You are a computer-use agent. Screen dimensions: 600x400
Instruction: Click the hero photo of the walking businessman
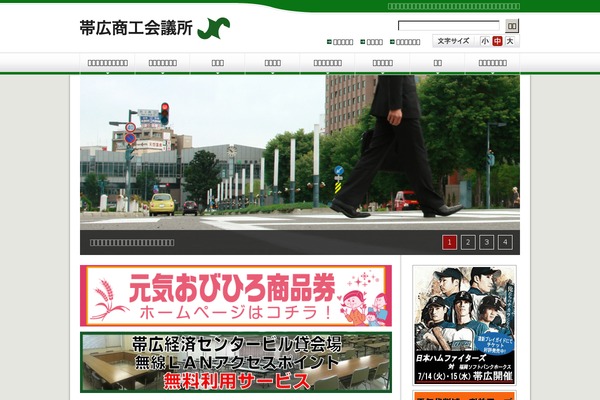coord(300,153)
